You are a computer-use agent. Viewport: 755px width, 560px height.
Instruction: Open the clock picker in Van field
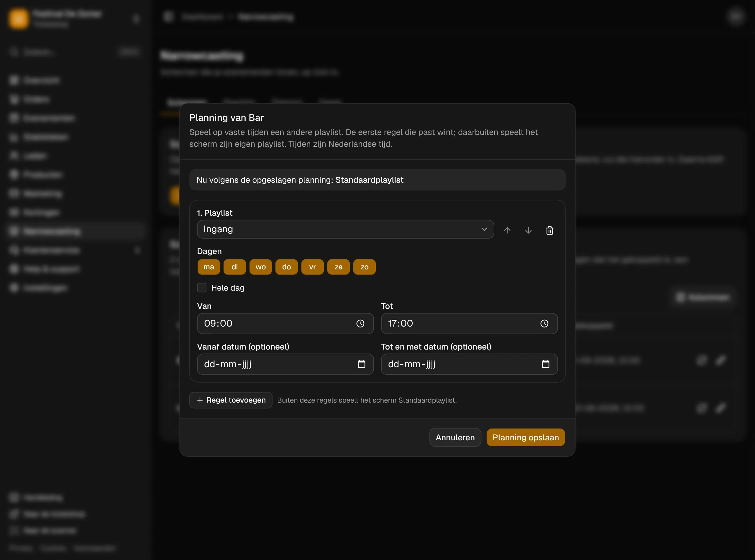click(360, 323)
